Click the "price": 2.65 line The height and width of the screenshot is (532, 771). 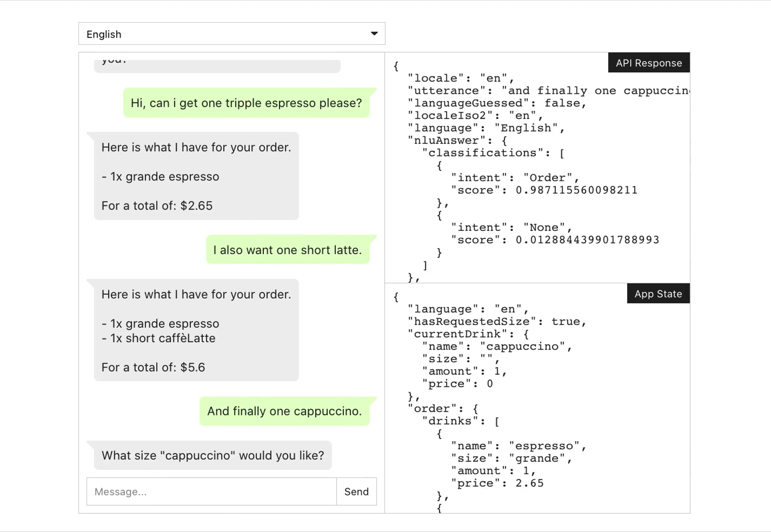tap(497, 483)
